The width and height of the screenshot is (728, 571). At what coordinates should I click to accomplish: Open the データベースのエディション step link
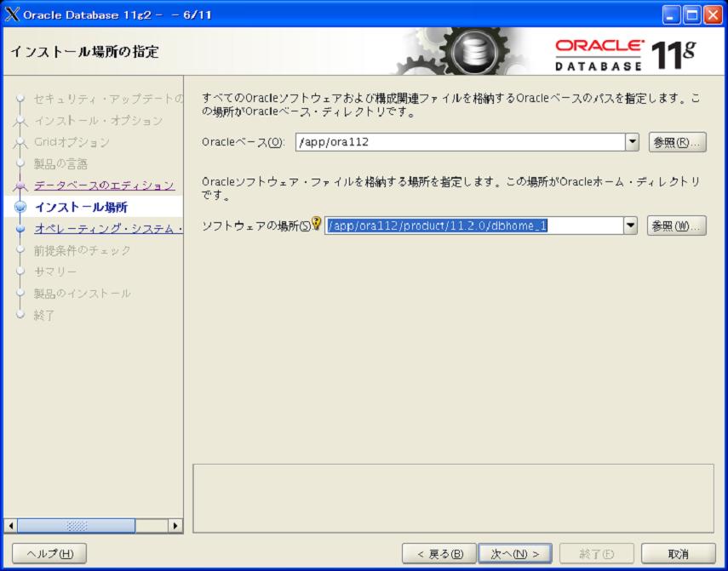pos(105,186)
